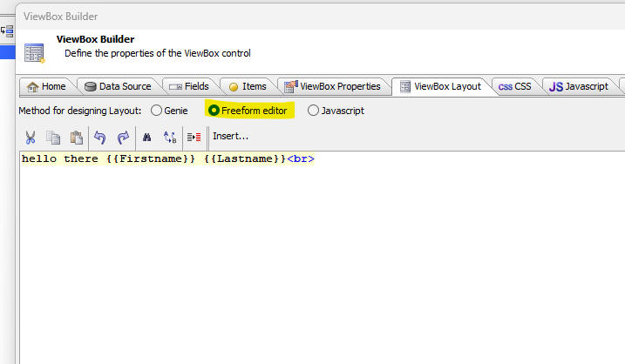This screenshot has height=364, width=625.
Task: Open the Data Source tab
Action: pos(118,86)
